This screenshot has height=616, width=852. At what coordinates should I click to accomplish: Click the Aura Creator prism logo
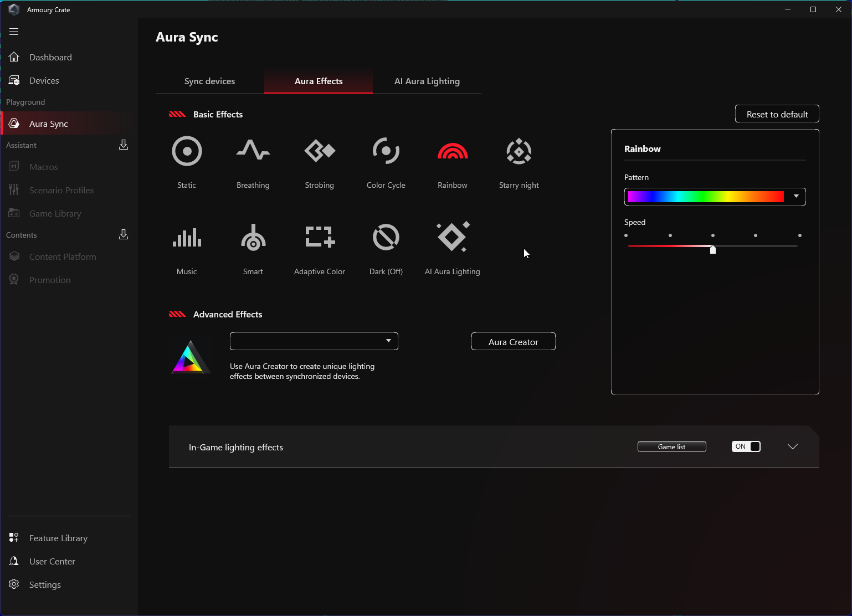(x=190, y=357)
